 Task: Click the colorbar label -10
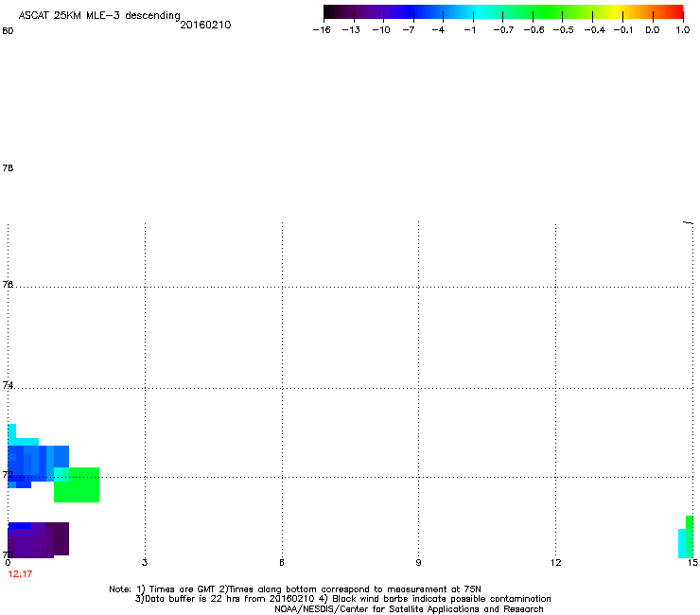381,30
